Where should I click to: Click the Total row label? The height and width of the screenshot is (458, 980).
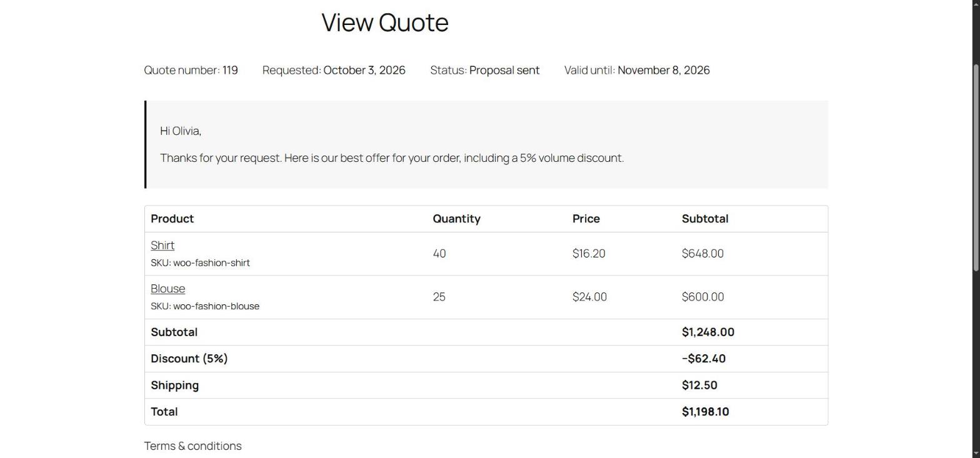point(164,412)
